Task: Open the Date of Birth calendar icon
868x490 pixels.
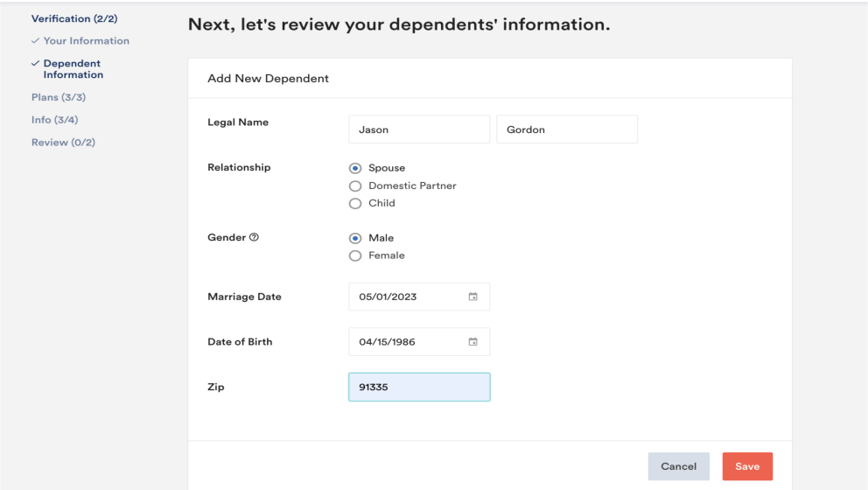Action: (x=472, y=341)
